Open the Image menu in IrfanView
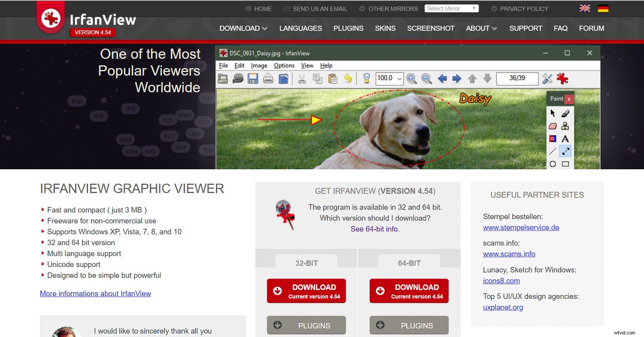Viewport: 644px width, 337px height. click(x=259, y=66)
